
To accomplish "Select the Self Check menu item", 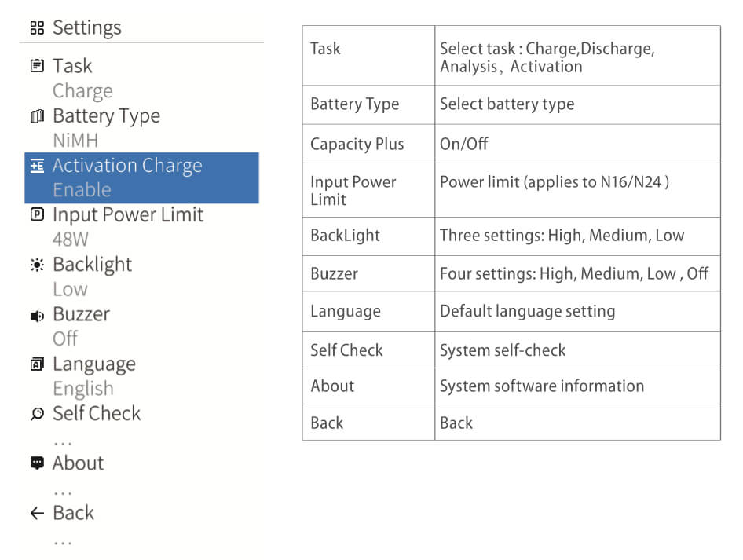I will click(97, 414).
